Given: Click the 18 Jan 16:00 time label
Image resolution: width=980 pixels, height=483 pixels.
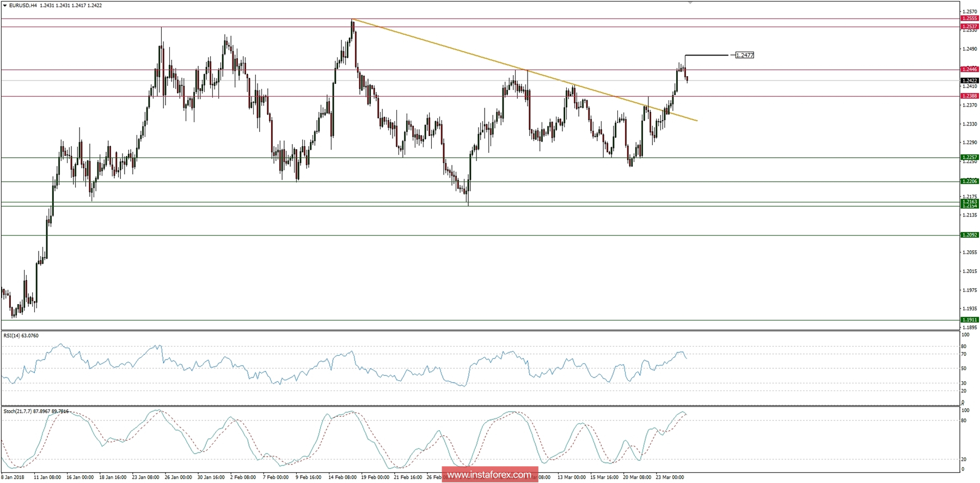Looking at the screenshot, I should (113, 478).
